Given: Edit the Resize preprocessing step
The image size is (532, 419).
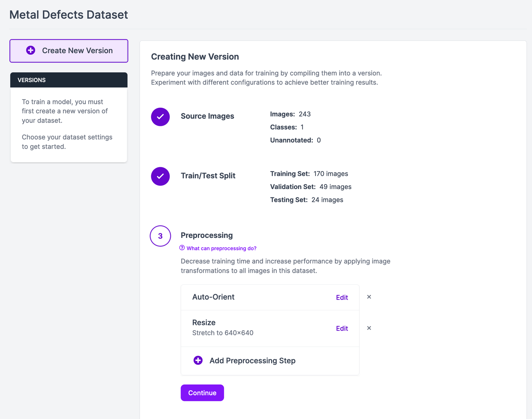Looking at the screenshot, I should (342, 328).
